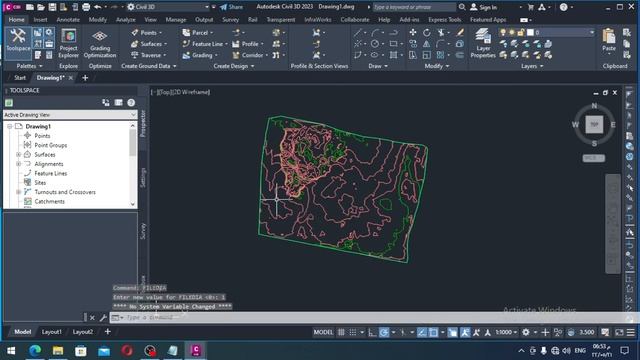Switch to the Layout1 tab
The width and height of the screenshot is (640, 360).
51,332
